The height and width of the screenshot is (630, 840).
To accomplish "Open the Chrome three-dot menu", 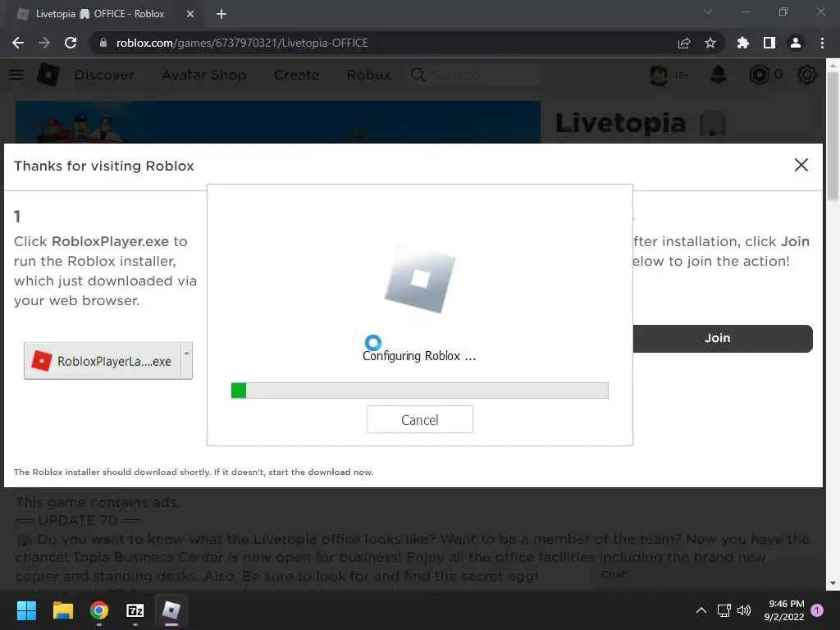I will (822, 43).
